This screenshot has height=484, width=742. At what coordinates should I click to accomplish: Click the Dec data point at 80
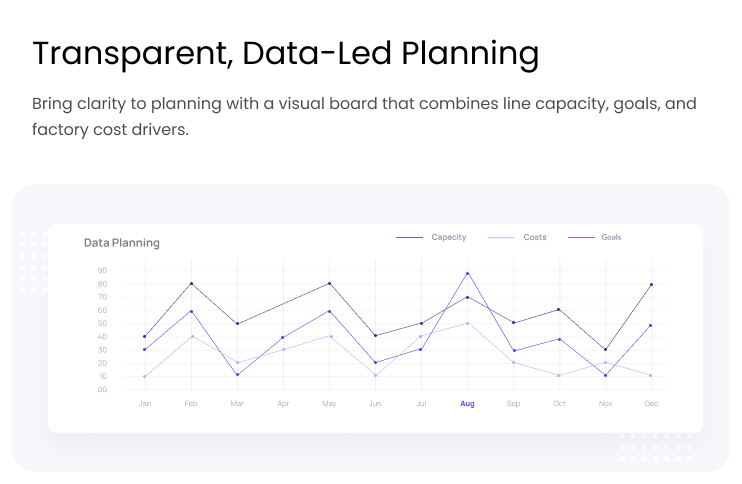[x=652, y=284]
